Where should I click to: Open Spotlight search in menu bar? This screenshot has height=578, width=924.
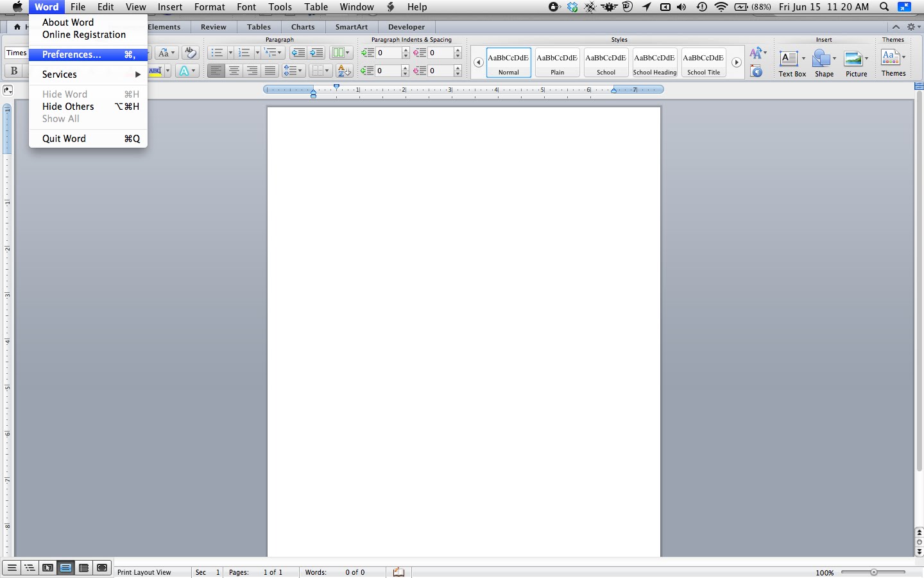884,7
